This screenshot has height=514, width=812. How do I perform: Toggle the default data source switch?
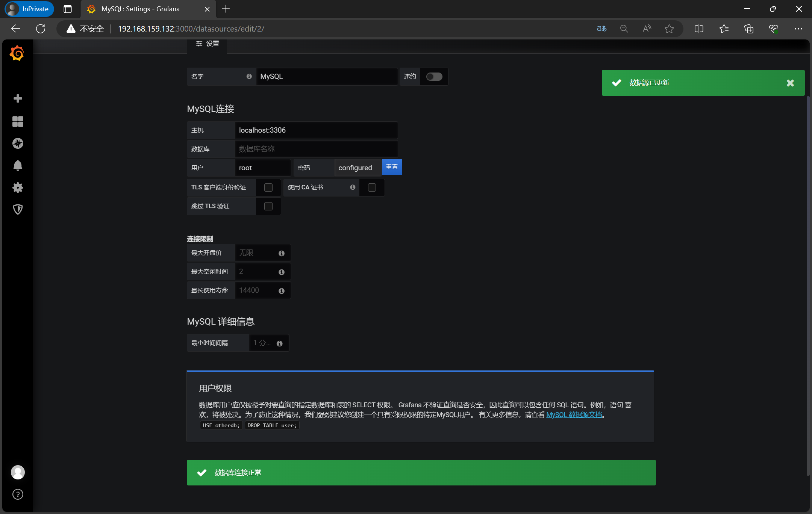[434, 77]
